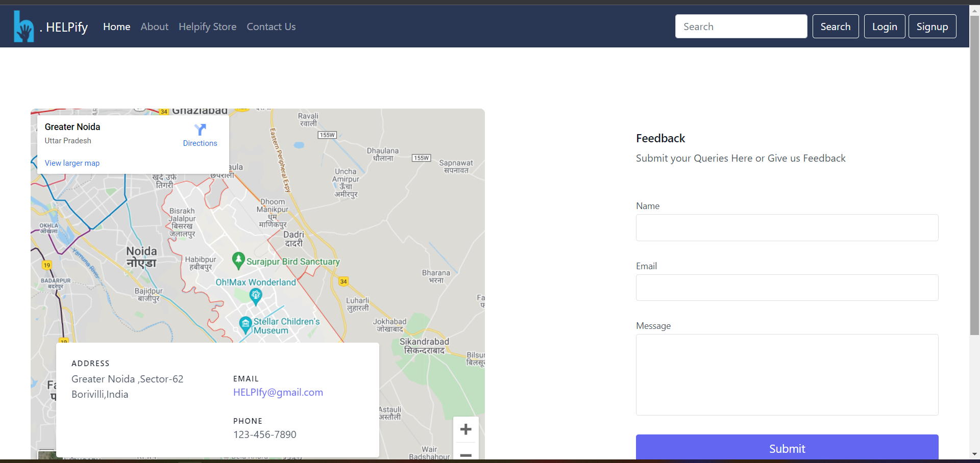The height and width of the screenshot is (463, 980).
Task: Click the Noida label on map
Action: pyautogui.click(x=141, y=256)
